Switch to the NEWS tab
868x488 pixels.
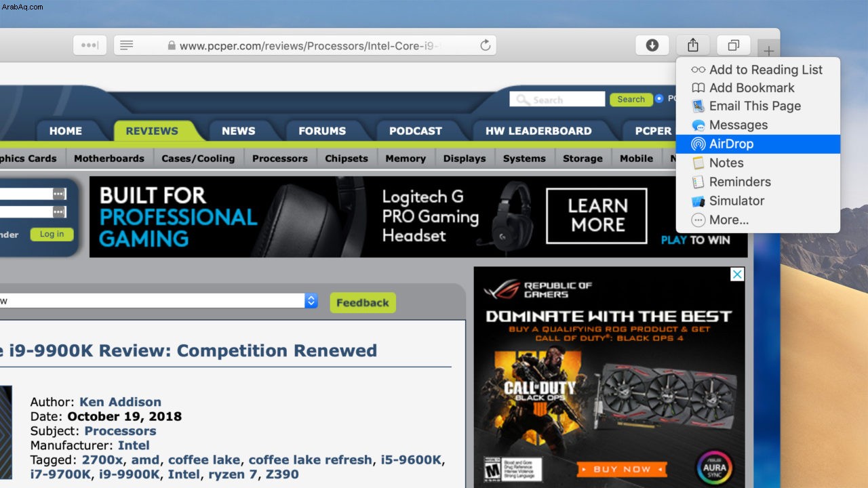click(x=239, y=131)
